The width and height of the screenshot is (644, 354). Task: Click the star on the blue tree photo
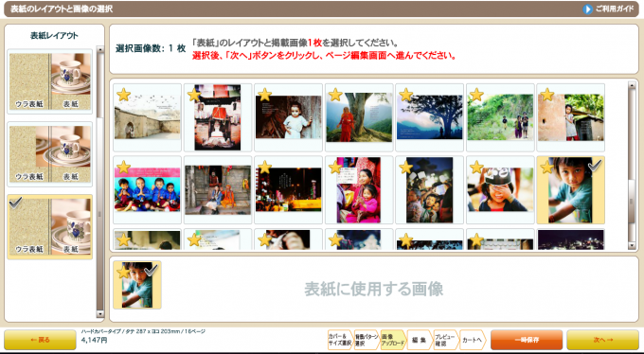pyautogui.click(x=405, y=95)
